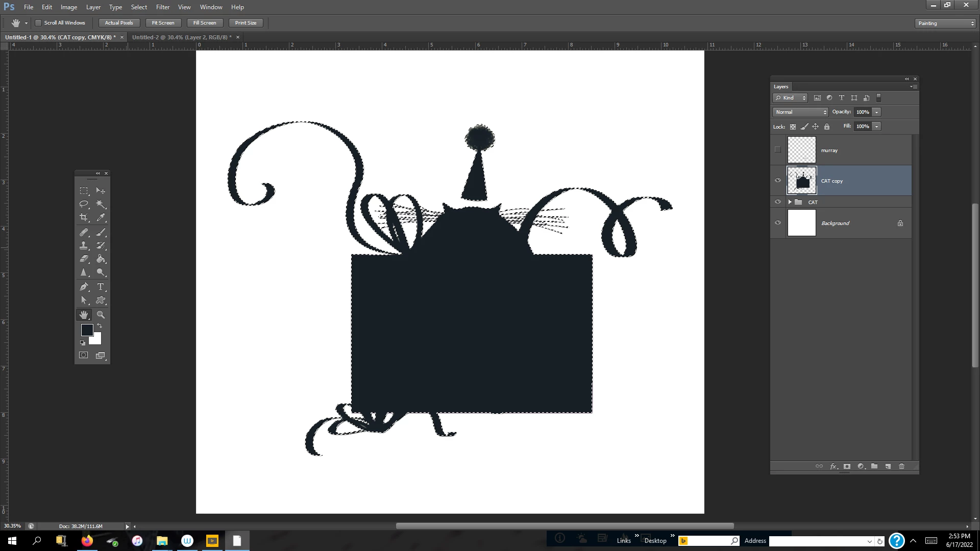Switch to the Untitled-2 document tab
The image size is (980, 551).
point(181,37)
